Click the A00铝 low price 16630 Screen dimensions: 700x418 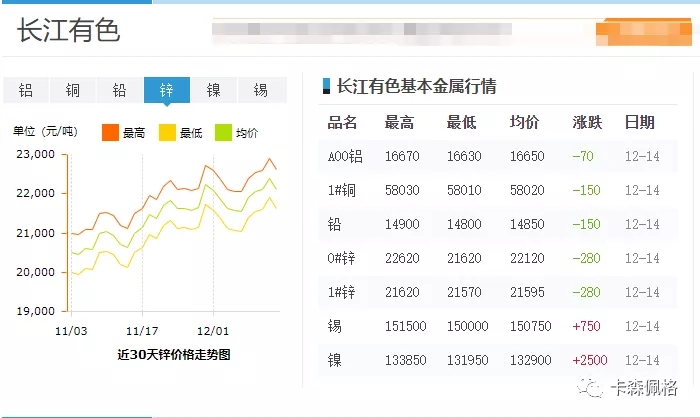point(464,156)
